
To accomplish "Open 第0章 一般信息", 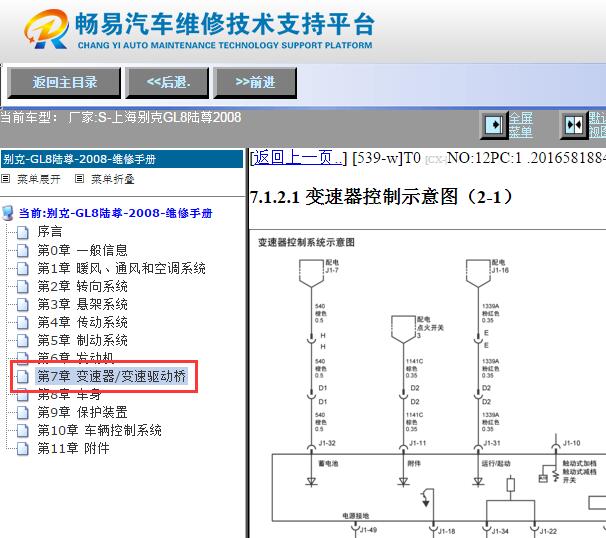I will point(82,250).
